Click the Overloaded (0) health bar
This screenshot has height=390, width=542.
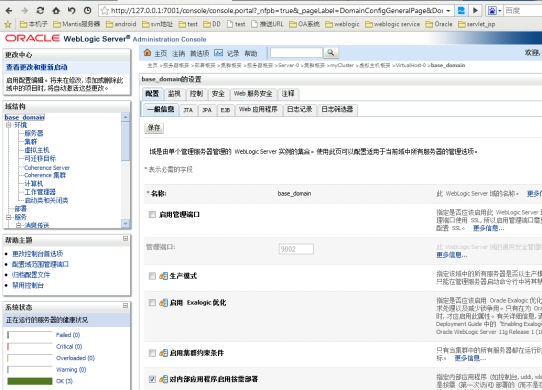pos(30,358)
